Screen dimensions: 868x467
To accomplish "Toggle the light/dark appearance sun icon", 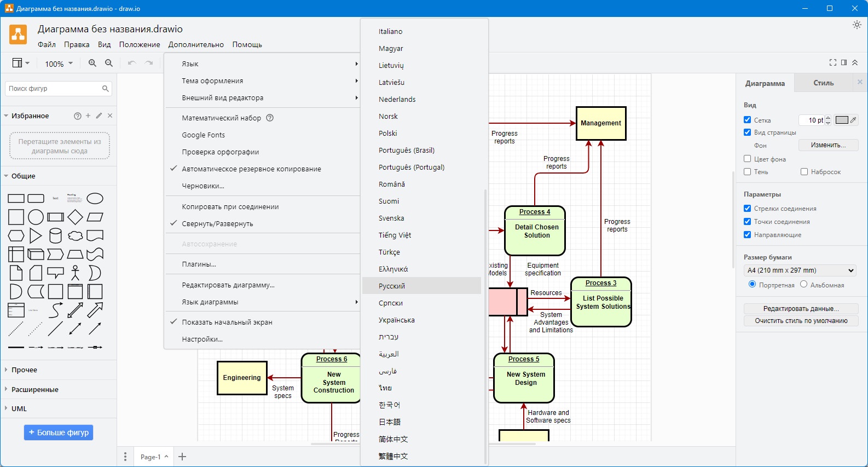I will tap(857, 25).
